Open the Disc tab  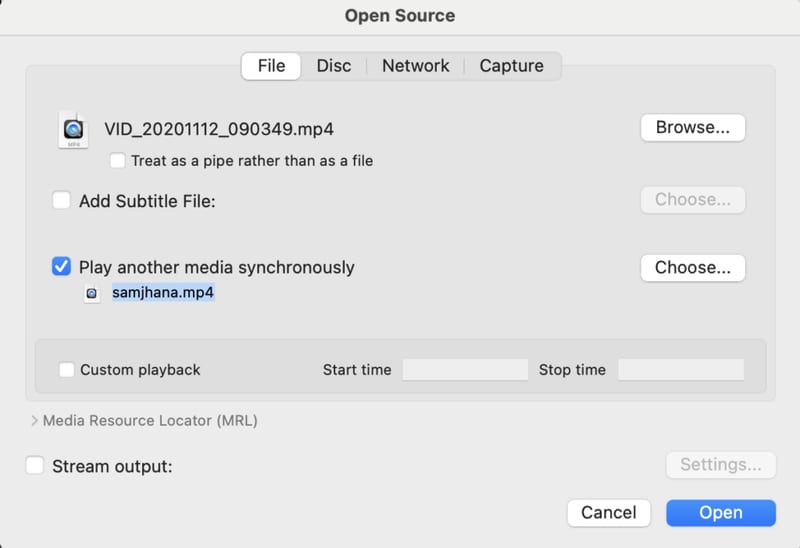[x=334, y=66]
